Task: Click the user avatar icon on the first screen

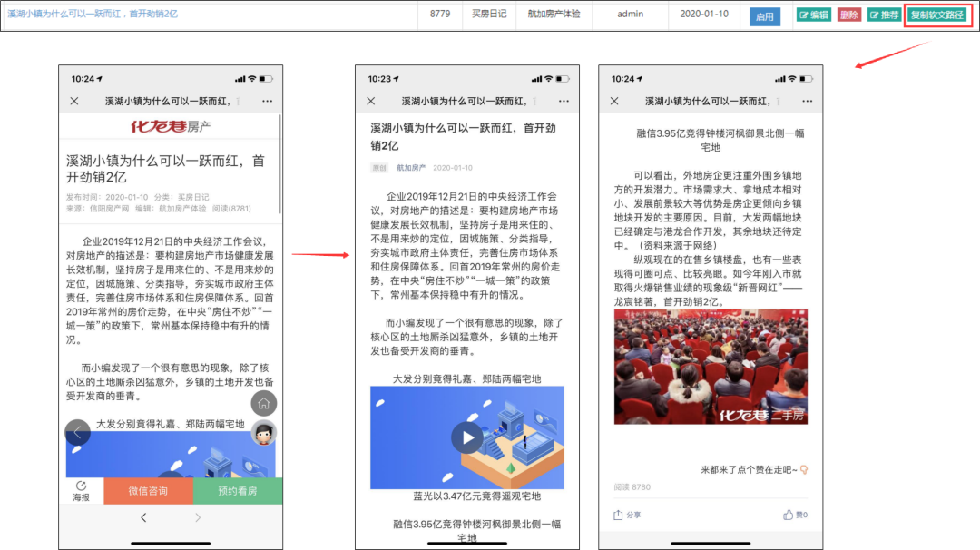Action: [x=263, y=433]
